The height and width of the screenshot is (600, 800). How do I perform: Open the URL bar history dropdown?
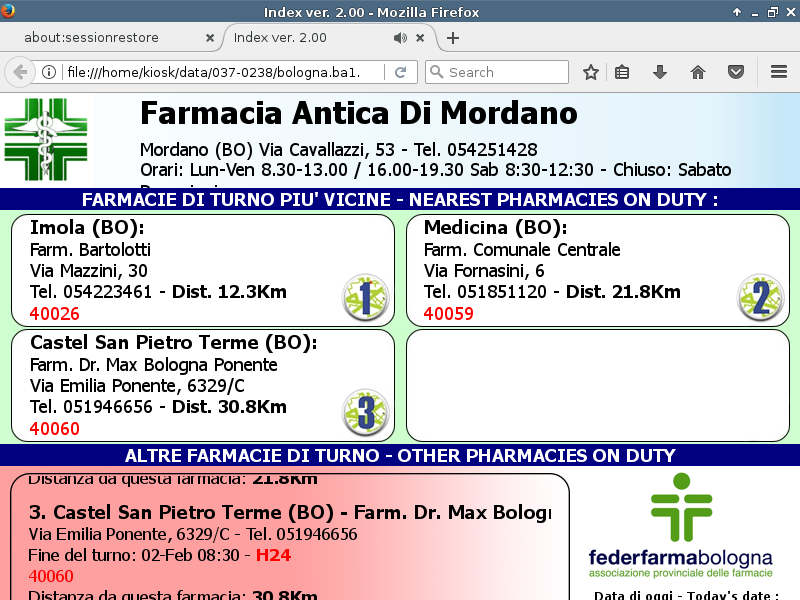tap(372, 72)
